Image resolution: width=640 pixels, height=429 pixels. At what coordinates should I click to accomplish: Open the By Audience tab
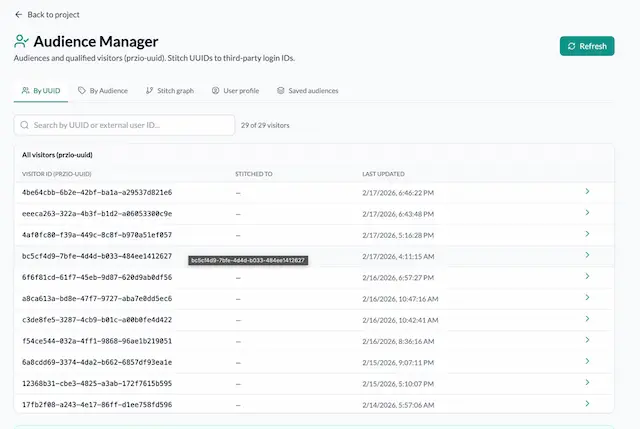point(102,91)
